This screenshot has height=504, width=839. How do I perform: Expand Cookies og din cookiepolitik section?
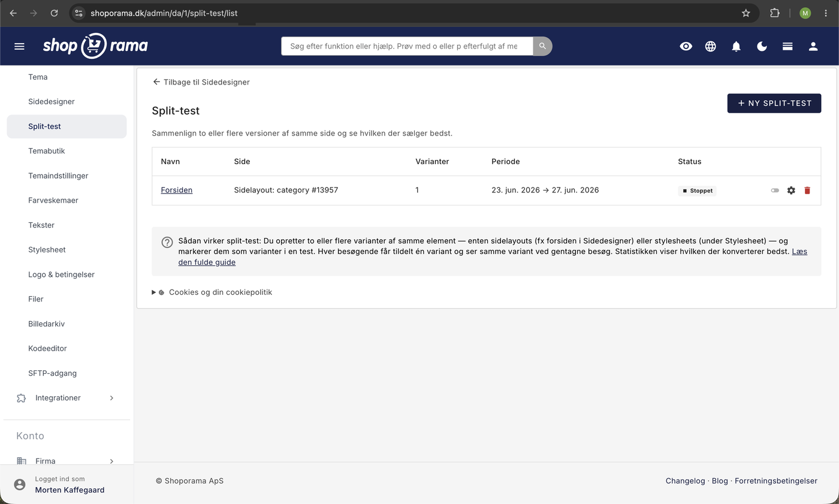(212, 292)
